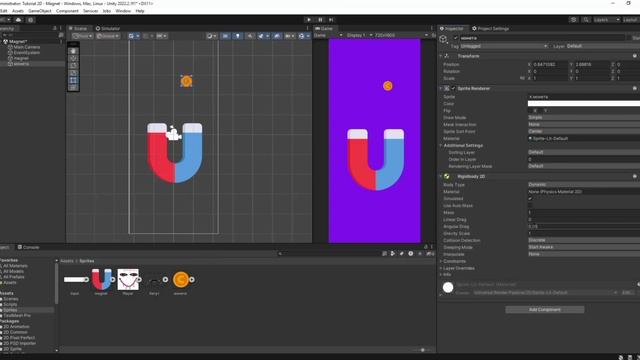Click the Assets breadcrumb in Project panel
Viewport: 640px width, 360px height.
pyautogui.click(x=67, y=261)
